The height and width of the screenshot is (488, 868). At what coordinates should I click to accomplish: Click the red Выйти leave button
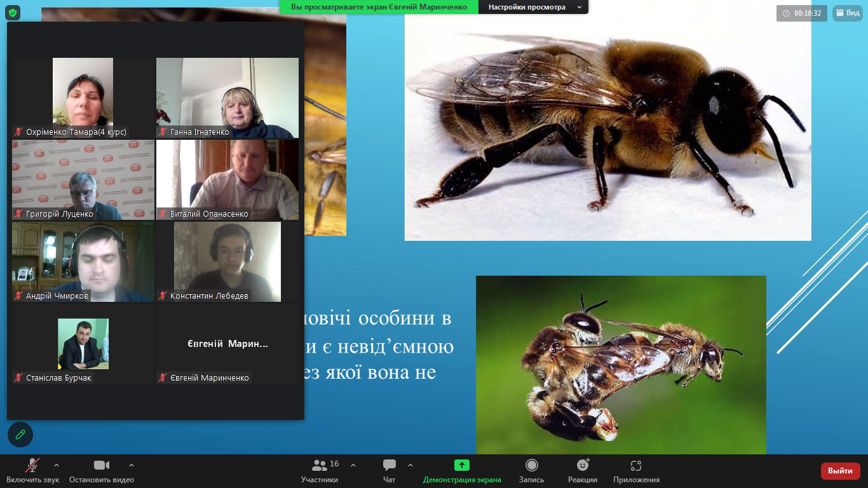840,471
